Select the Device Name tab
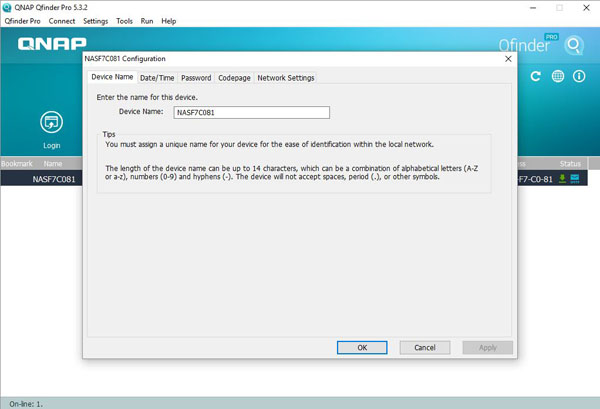600x409 pixels. coord(112,77)
